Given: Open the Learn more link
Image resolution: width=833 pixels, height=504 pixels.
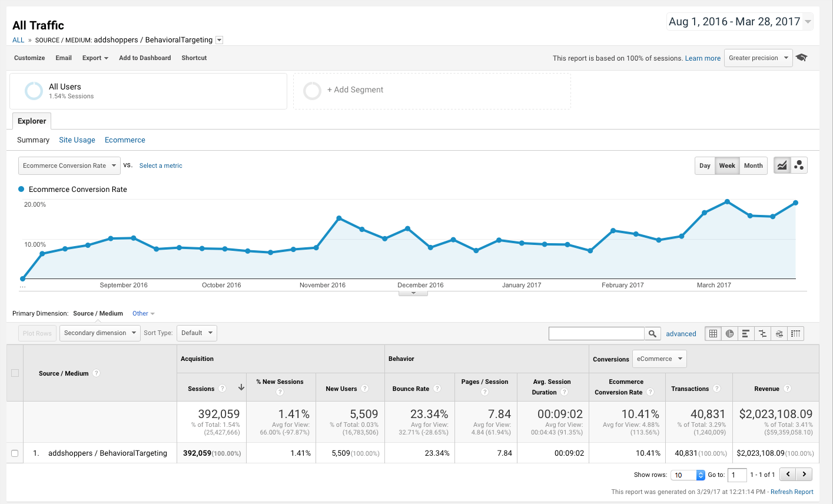Looking at the screenshot, I should click(703, 58).
